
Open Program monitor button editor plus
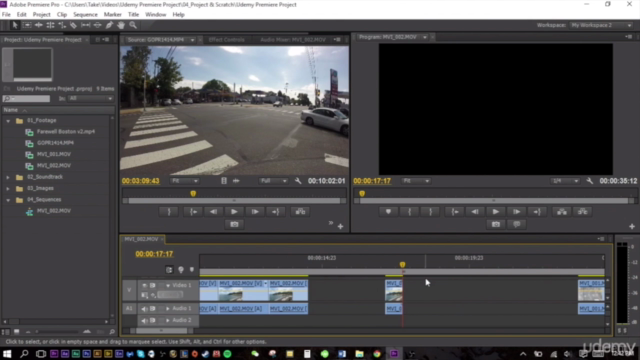[632, 226]
